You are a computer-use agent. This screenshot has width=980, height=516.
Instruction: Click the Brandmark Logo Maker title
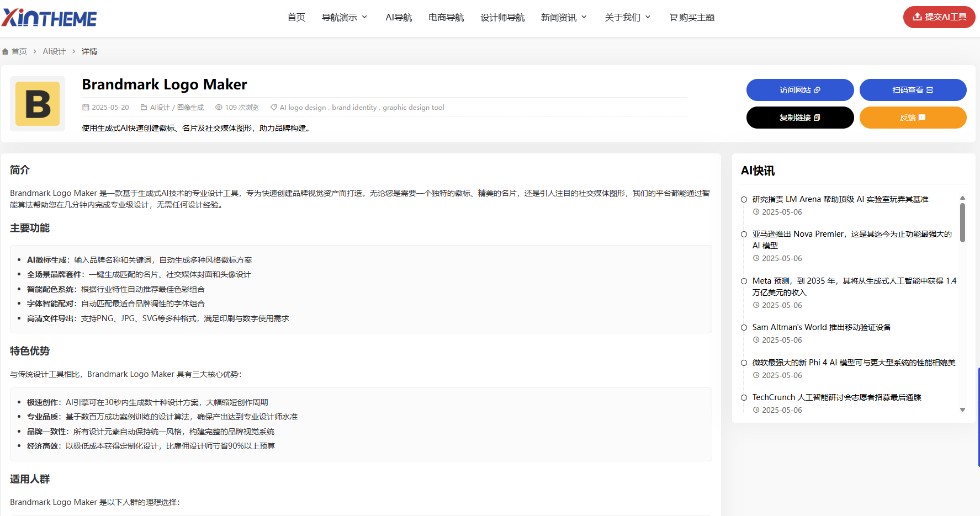[165, 84]
